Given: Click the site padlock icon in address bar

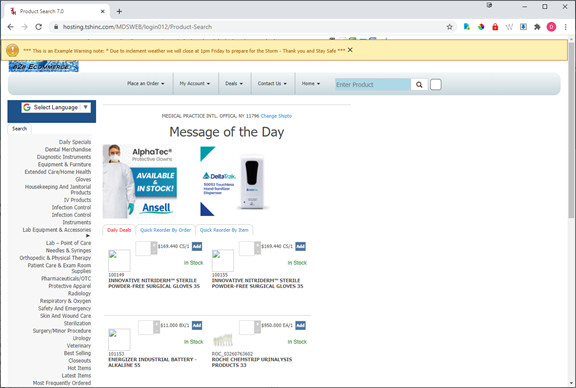Looking at the screenshot, I should coord(56,27).
